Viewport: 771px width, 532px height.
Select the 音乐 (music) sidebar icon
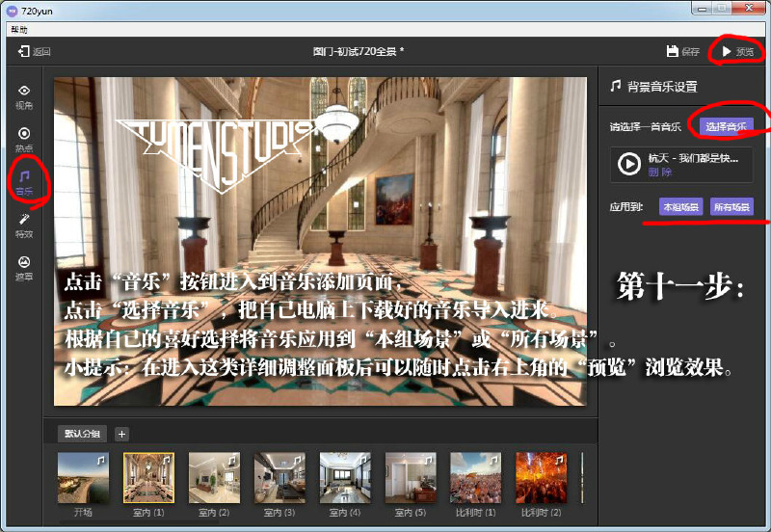[x=24, y=183]
